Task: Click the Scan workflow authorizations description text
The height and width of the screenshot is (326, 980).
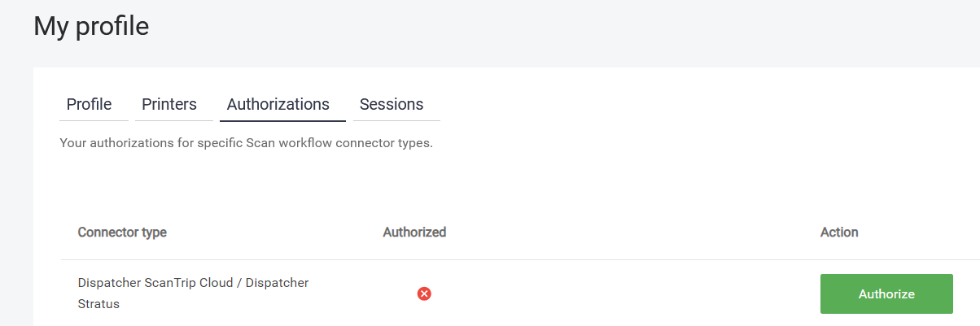Action: coord(246,143)
